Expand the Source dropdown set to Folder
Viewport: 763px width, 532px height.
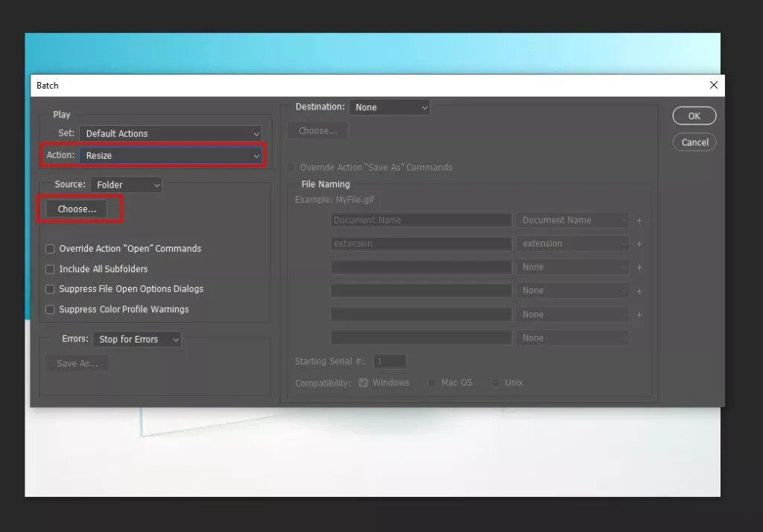pyautogui.click(x=127, y=184)
